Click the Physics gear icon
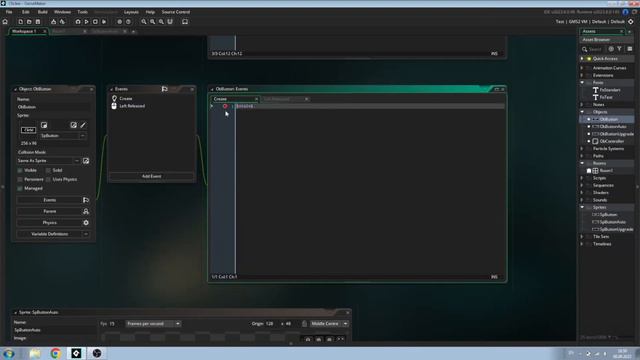 pyautogui.click(x=86, y=223)
